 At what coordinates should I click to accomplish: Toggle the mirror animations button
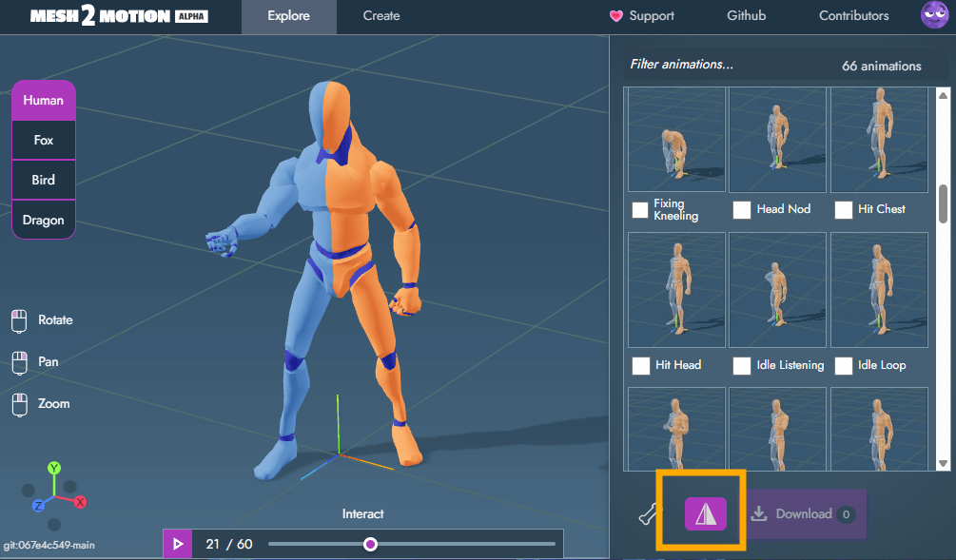706,513
